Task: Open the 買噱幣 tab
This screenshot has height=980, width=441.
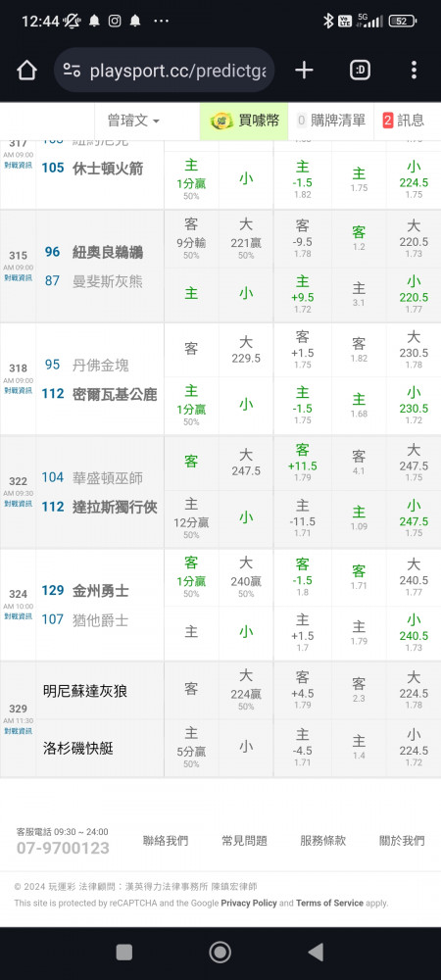Action: coord(244,121)
